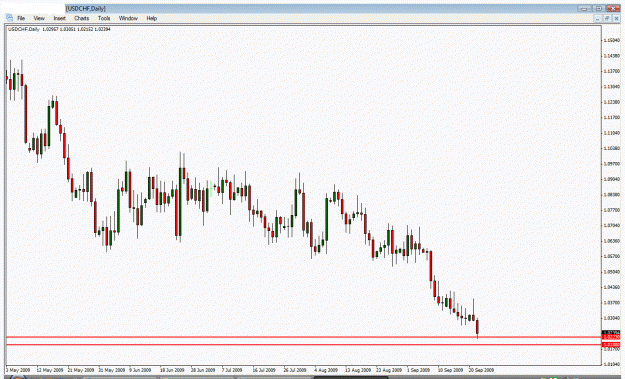
Task: Open the Help menu
Action: [x=151, y=18]
